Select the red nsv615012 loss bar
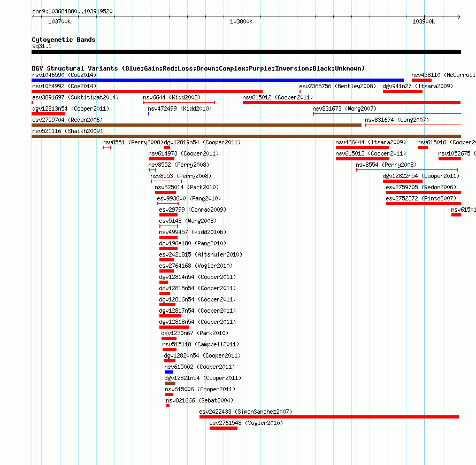 pyautogui.click(x=351, y=103)
